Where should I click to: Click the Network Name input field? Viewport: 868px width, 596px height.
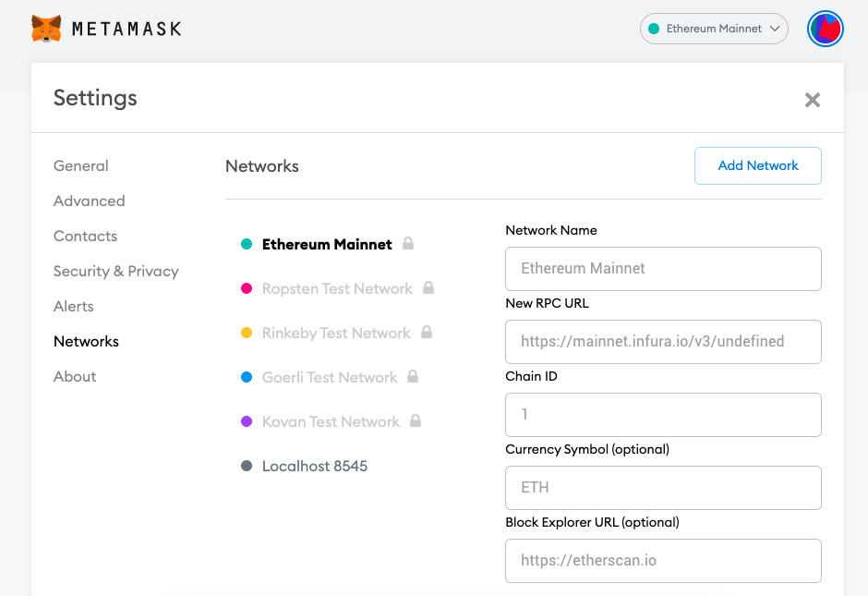663,269
